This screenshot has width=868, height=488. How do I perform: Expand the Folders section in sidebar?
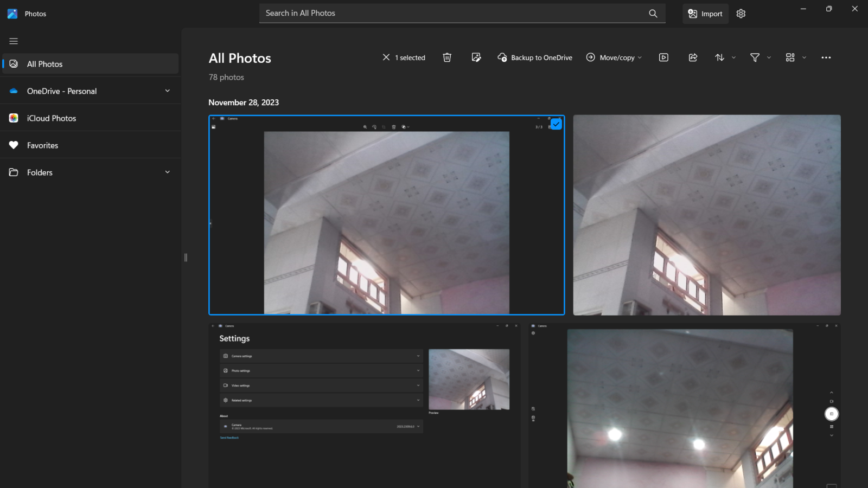click(x=167, y=172)
